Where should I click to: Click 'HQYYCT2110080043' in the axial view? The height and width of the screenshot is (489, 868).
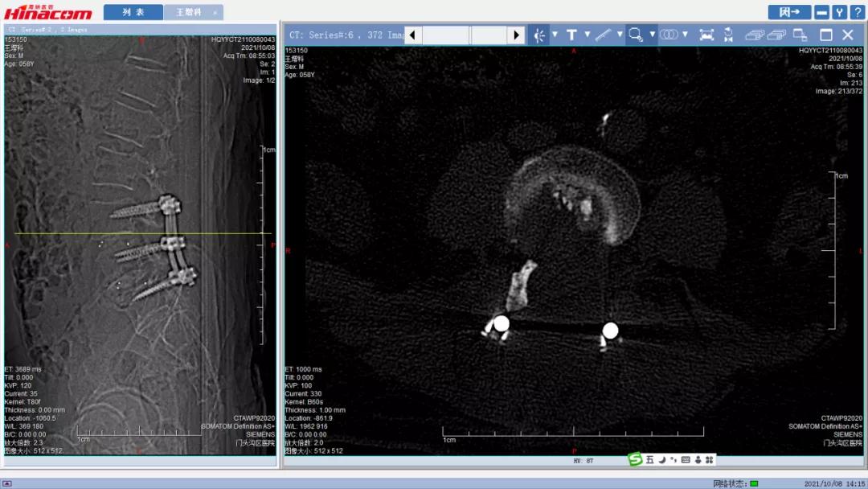830,51
